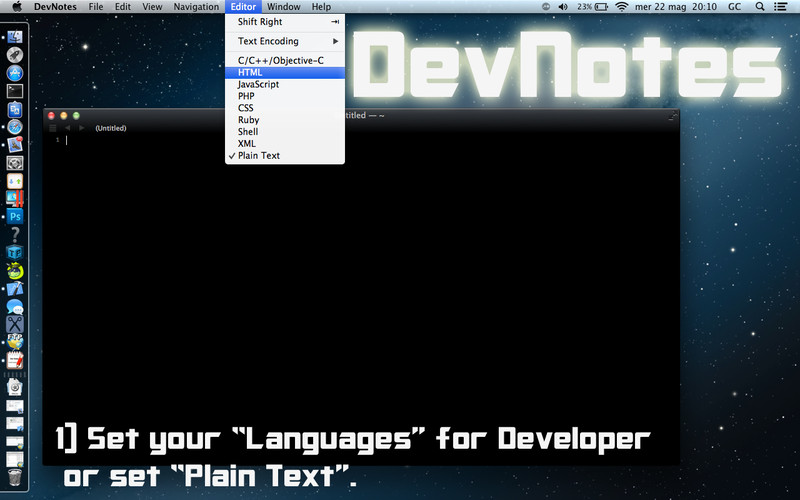Open the translate app dock icon
Screen dimensions: 800x500
click(15, 109)
